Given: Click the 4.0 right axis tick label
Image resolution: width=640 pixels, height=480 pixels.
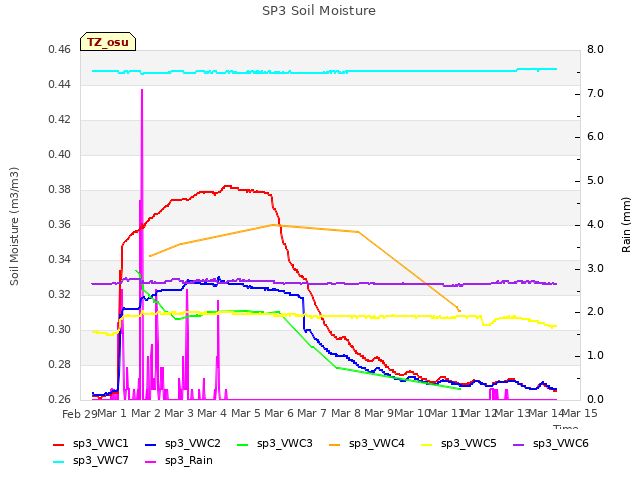Looking at the screenshot, I should click(x=595, y=224).
